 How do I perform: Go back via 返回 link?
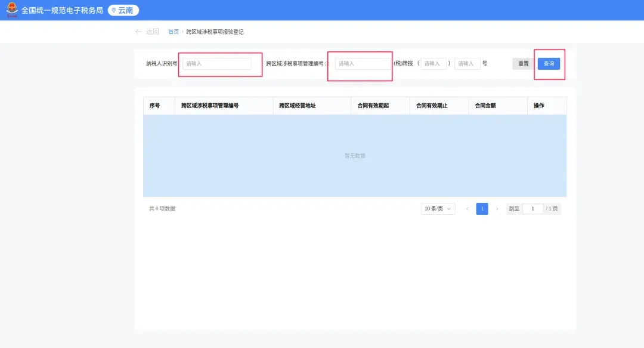pos(152,32)
